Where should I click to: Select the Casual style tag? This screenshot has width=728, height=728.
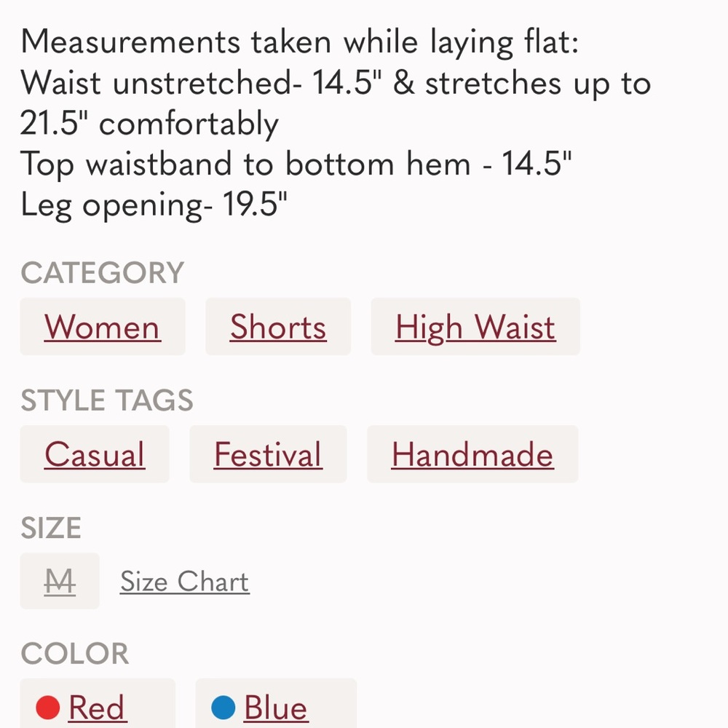(x=94, y=454)
